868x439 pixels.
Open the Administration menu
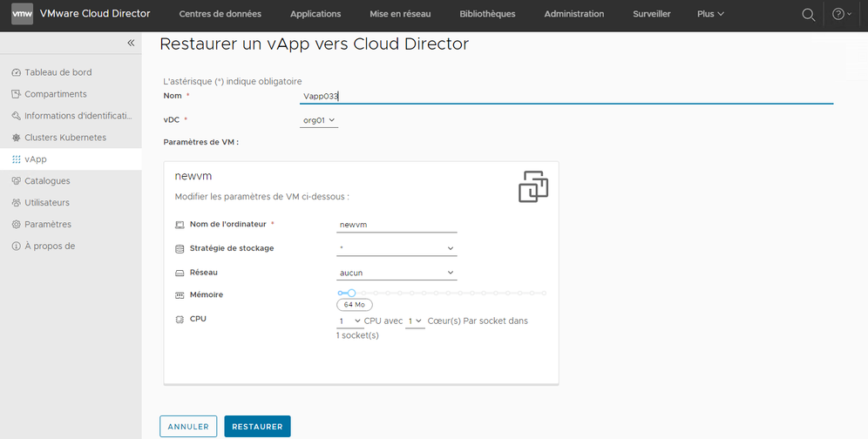click(574, 14)
